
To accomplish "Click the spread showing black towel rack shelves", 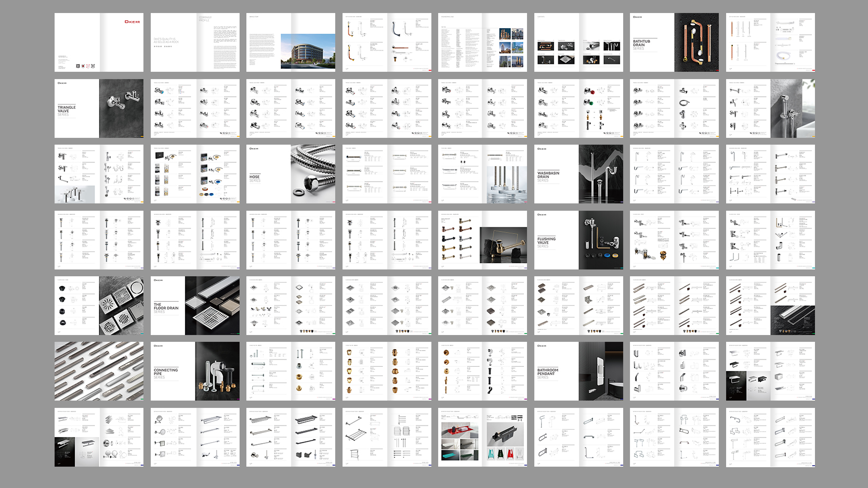I will click(291, 437).
